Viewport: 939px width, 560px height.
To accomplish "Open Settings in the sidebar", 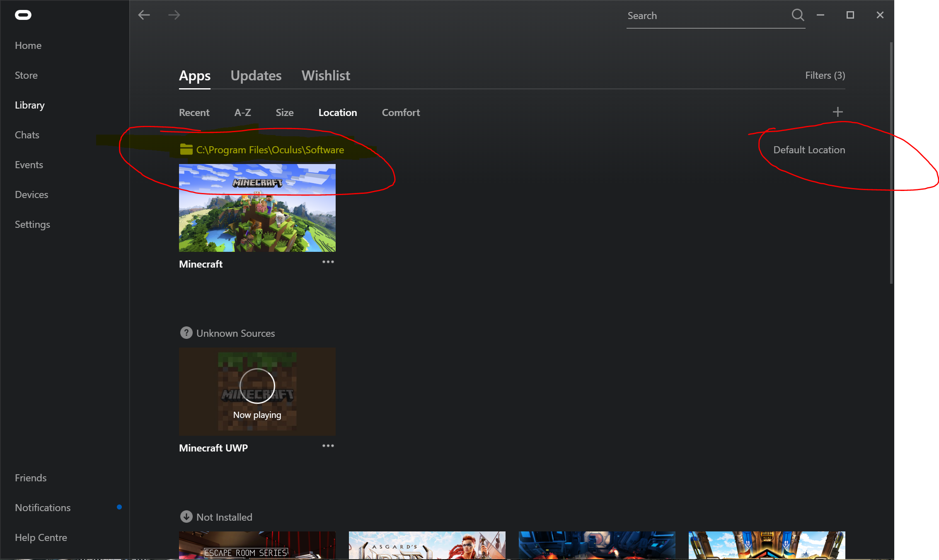I will click(32, 224).
